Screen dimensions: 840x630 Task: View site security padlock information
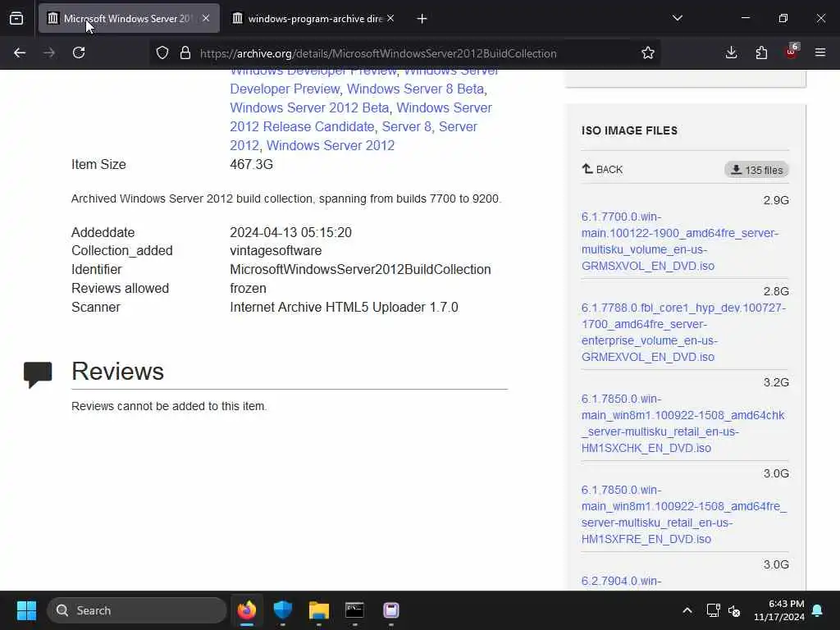click(x=185, y=53)
